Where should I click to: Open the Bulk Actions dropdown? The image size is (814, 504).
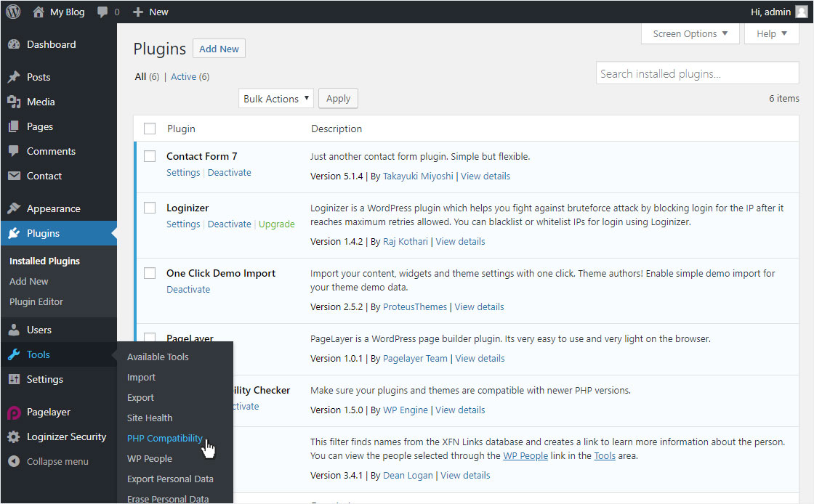pyautogui.click(x=275, y=99)
